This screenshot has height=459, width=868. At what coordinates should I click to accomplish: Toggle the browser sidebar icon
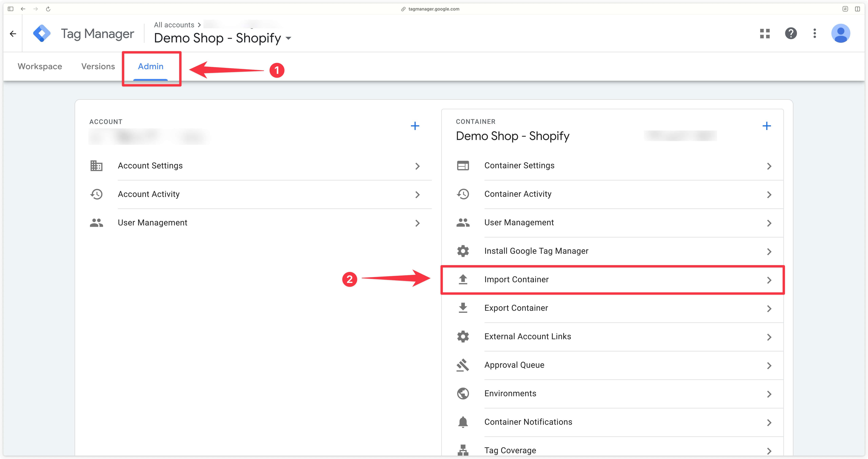[11, 9]
